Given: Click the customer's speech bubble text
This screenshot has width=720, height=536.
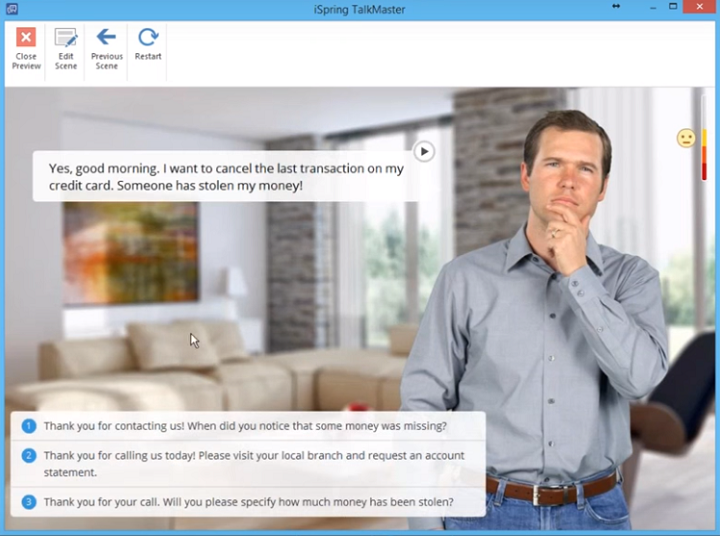Looking at the screenshot, I should point(226,177).
